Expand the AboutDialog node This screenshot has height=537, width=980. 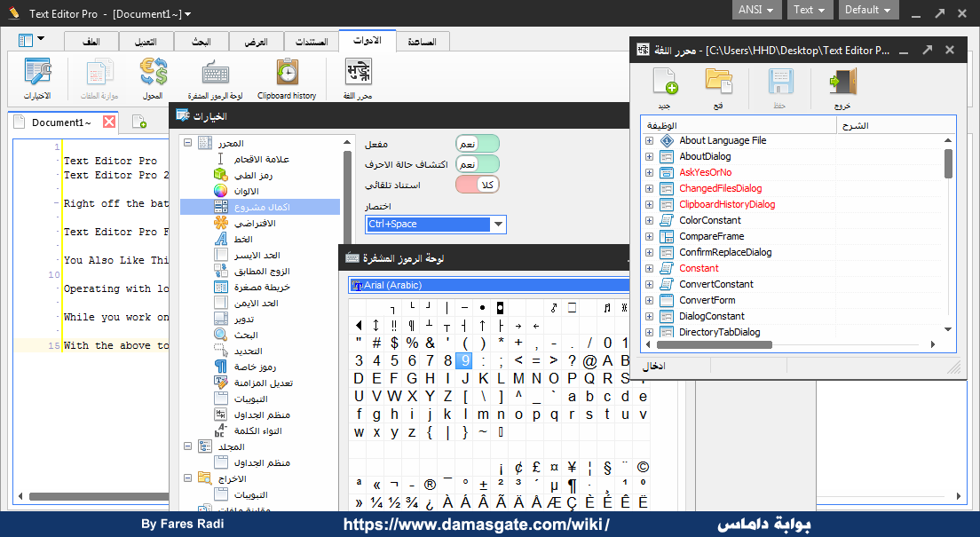[x=650, y=156]
